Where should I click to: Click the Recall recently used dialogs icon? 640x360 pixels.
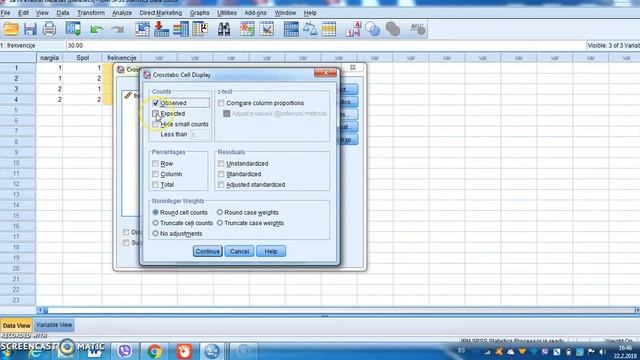tap(73, 29)
